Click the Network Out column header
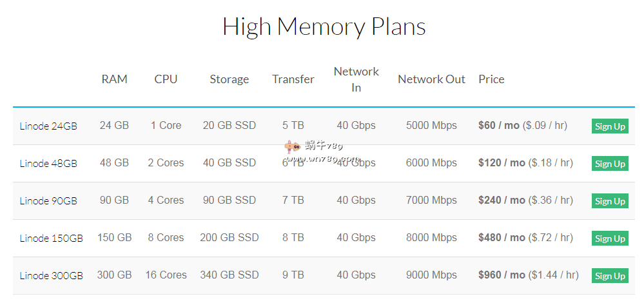 [431, 79]
